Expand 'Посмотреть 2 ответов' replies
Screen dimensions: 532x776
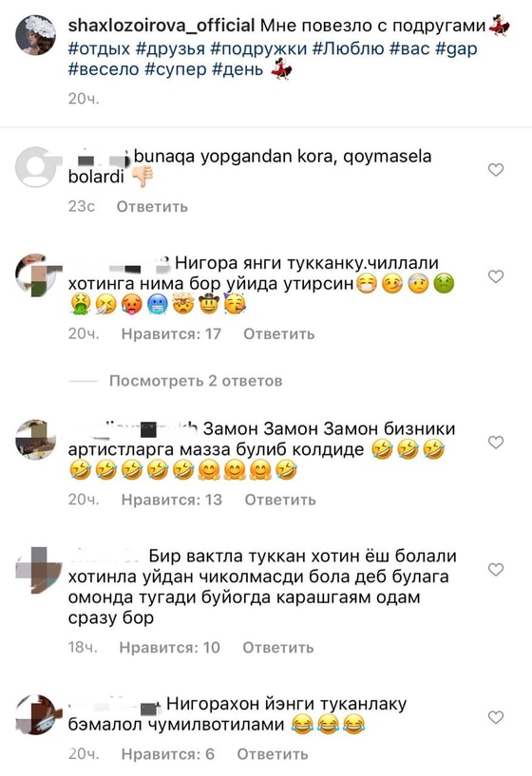tap(196, 381)
